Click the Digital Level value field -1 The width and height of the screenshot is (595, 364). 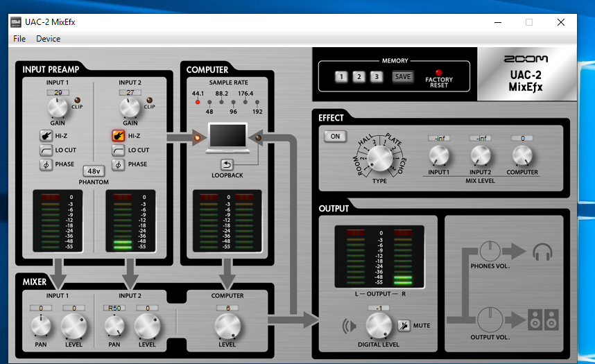[379, 308]
